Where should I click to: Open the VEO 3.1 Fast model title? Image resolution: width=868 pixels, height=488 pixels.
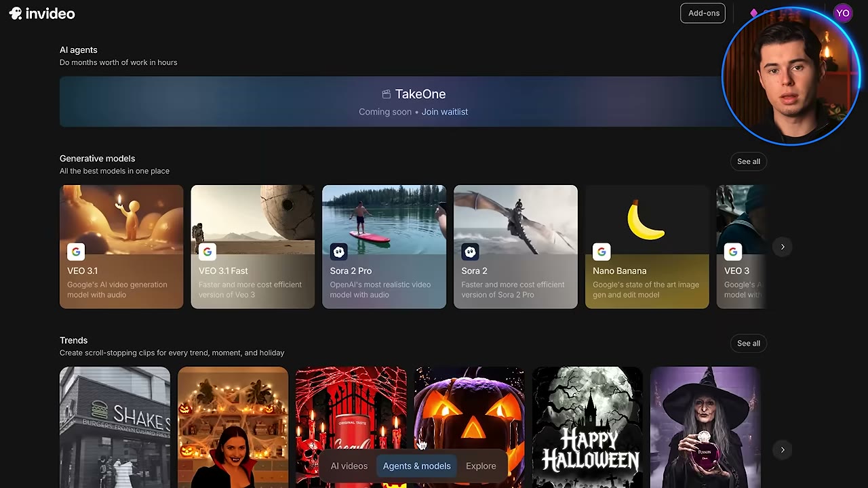click(x=223, y=270)
